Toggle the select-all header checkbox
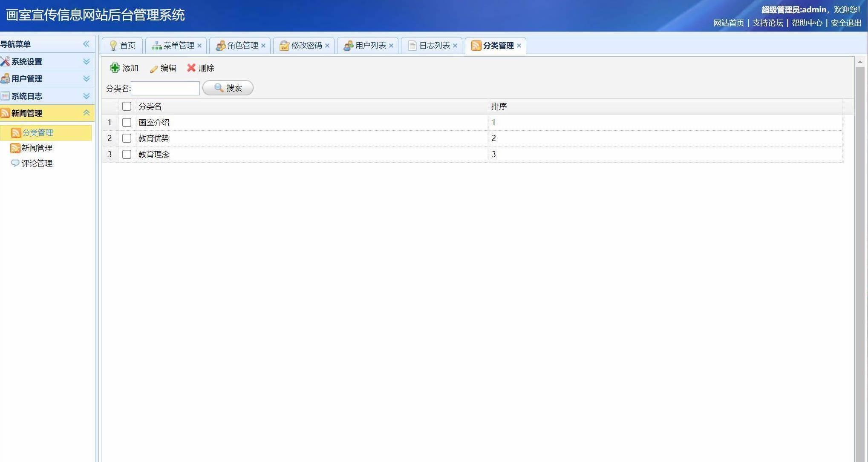Viewport: 868px width, 462px height. (127, 106)
